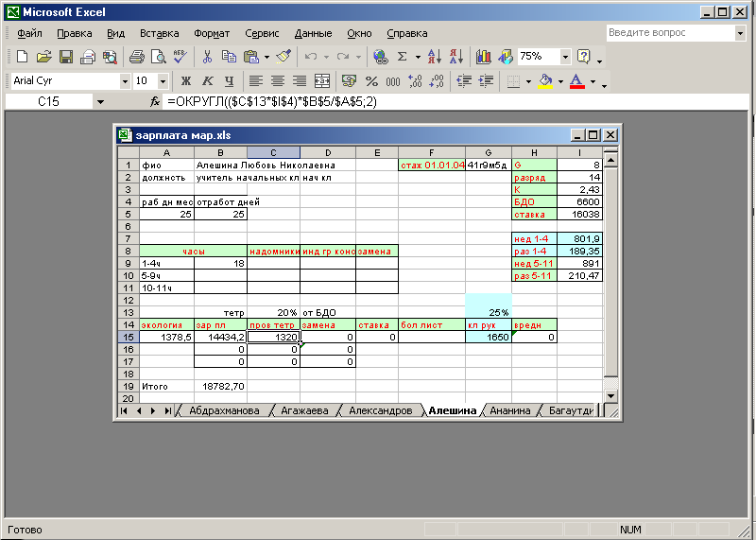Apply the Percent Style format
Screen dimensions: 756x540
pyautogui.click(x=371, y=81)
